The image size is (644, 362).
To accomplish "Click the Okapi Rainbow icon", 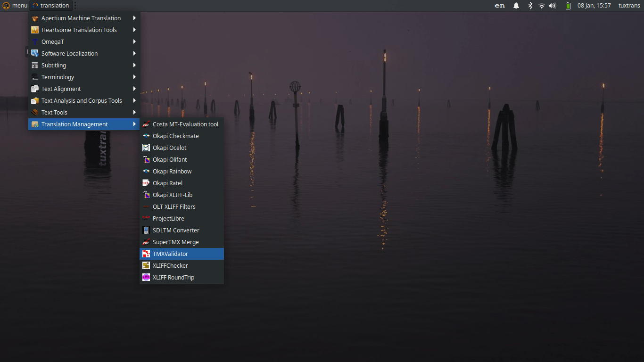I will (x=146, y=172).
